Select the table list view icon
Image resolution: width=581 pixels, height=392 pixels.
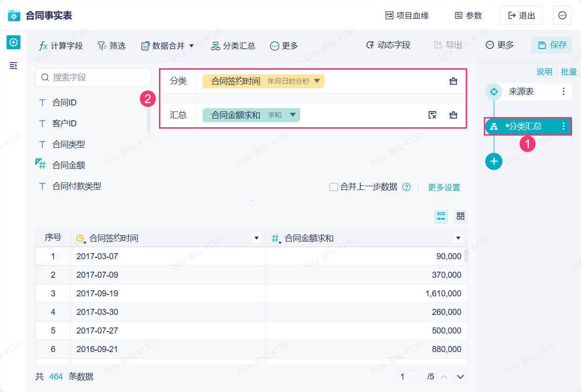click(x=441, y=216)
